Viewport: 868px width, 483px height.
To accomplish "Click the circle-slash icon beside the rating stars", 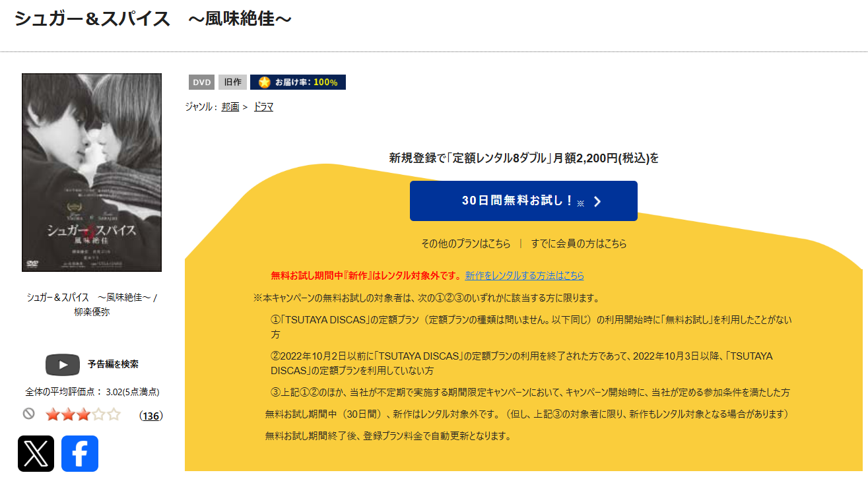I will tap(28, 414).
